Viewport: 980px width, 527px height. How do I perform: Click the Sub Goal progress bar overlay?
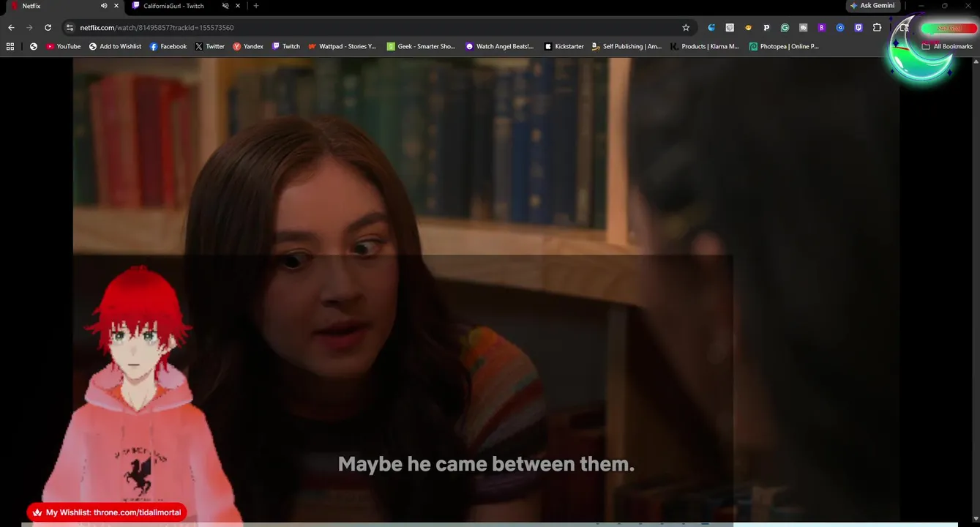pos(949,29)
